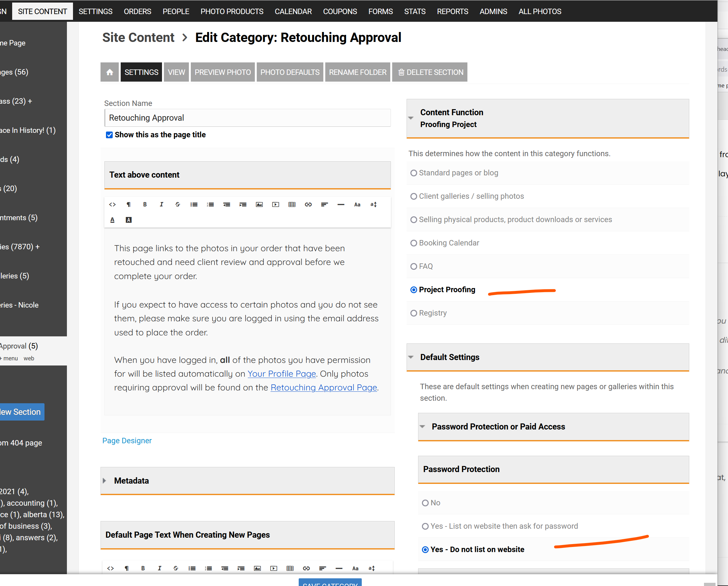Click the Section Name input field
This screenshot has width=728, height=586.
pyautogui.click(x=247, y=118)
